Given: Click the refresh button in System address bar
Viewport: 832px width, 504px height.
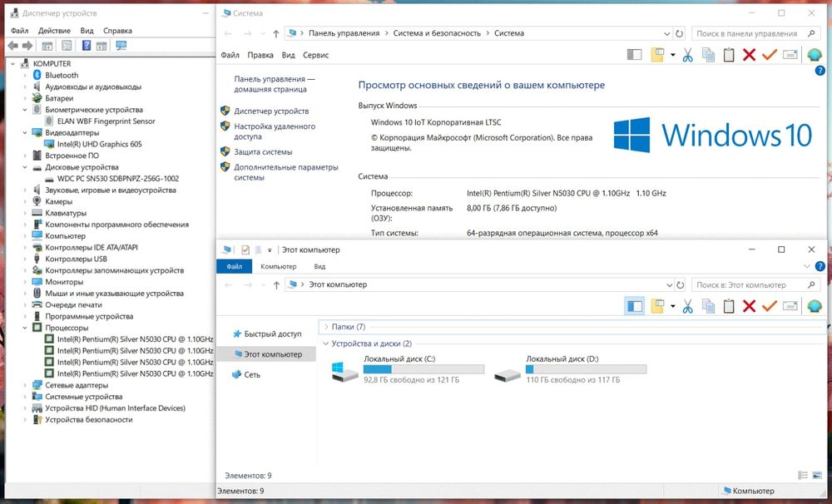Looking at the screenshot, I should point(679,33).
